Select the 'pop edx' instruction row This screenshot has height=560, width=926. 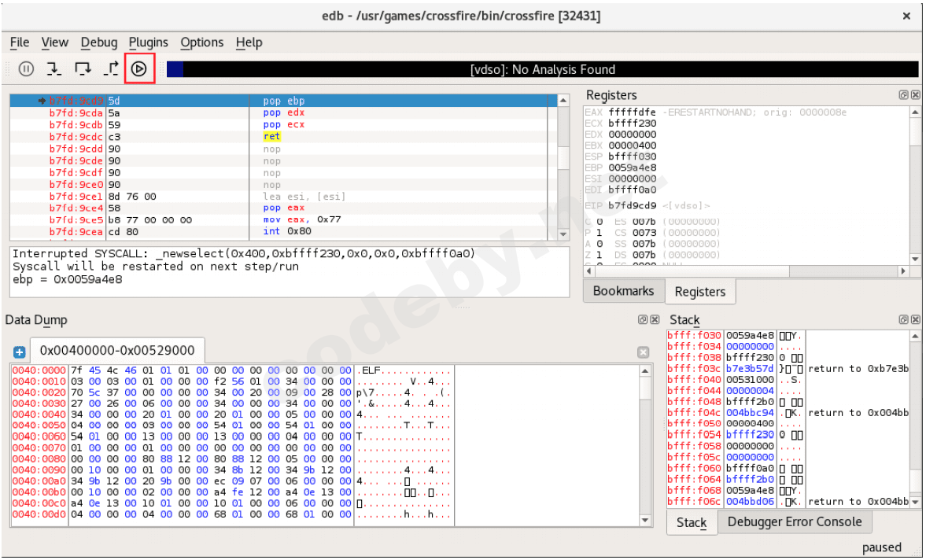coord(283,112)
